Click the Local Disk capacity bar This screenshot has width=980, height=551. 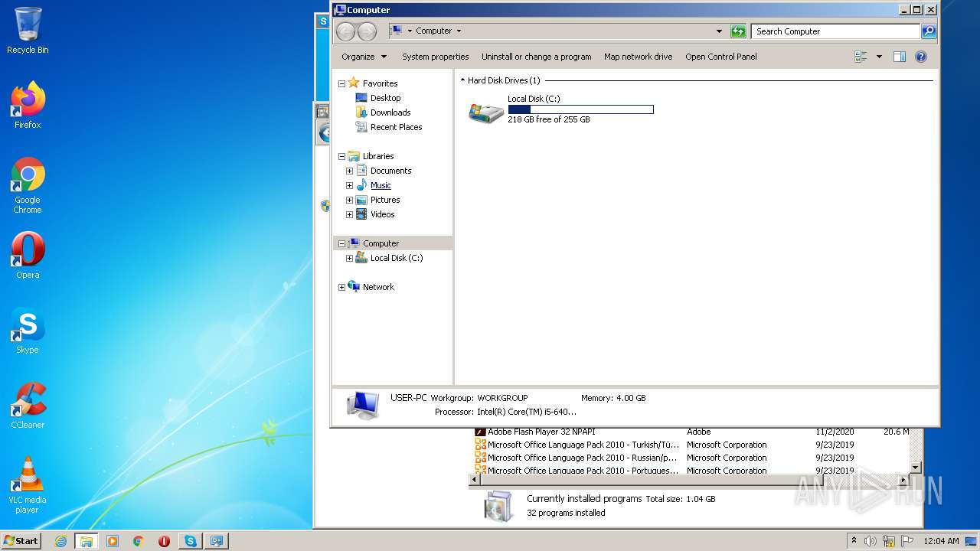[x=580, y=109]
